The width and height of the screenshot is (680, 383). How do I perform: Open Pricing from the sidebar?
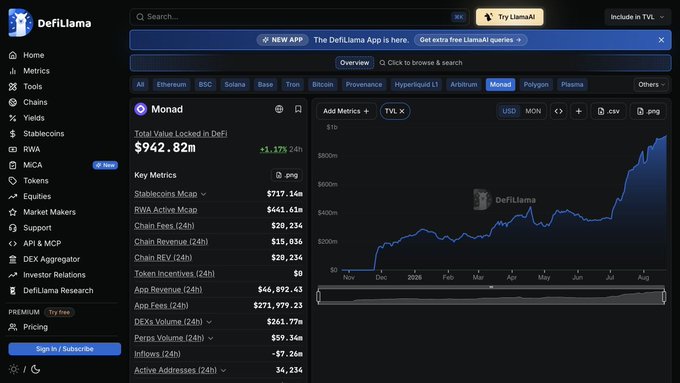pyautogui.click(x=35, y=327)
